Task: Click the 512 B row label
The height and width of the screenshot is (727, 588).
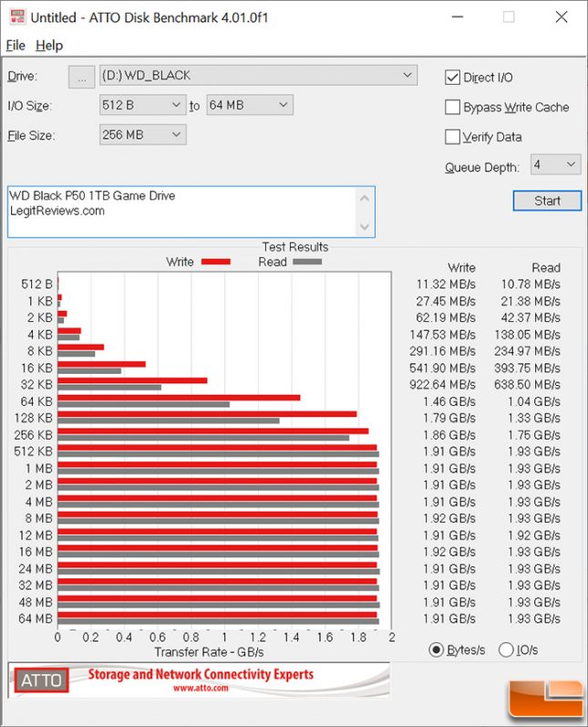Action: [x=37, y=285]
